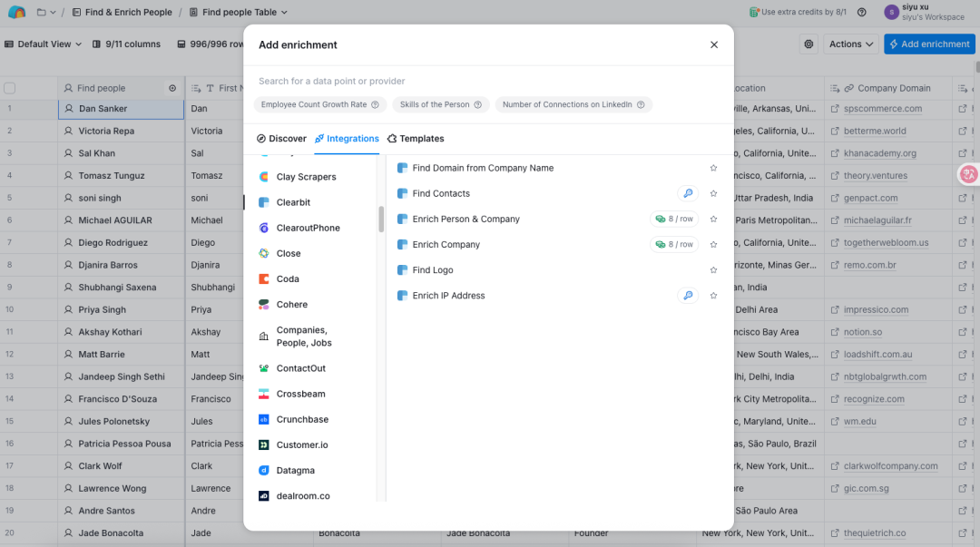Favorite the Find Logo enrichment star
This screenshot has width=980, height=547.
tap(713, 270)
